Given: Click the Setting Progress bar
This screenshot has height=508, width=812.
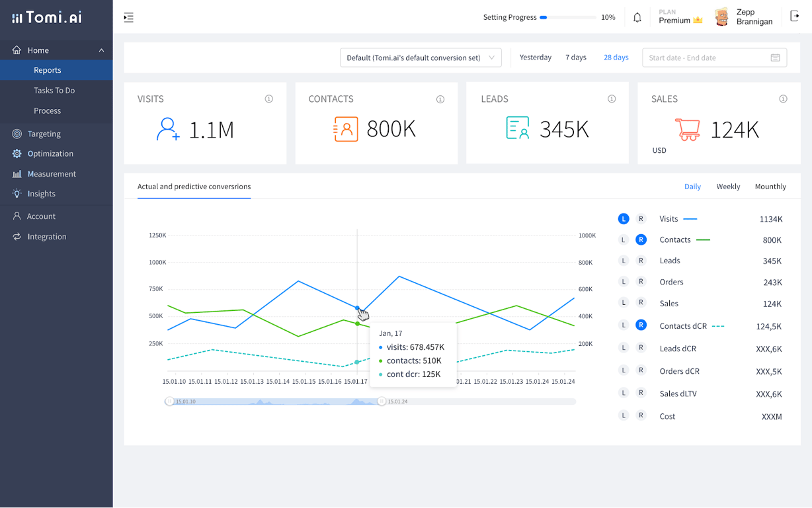Looking at the screenshot, I should (x=568, y=17).
